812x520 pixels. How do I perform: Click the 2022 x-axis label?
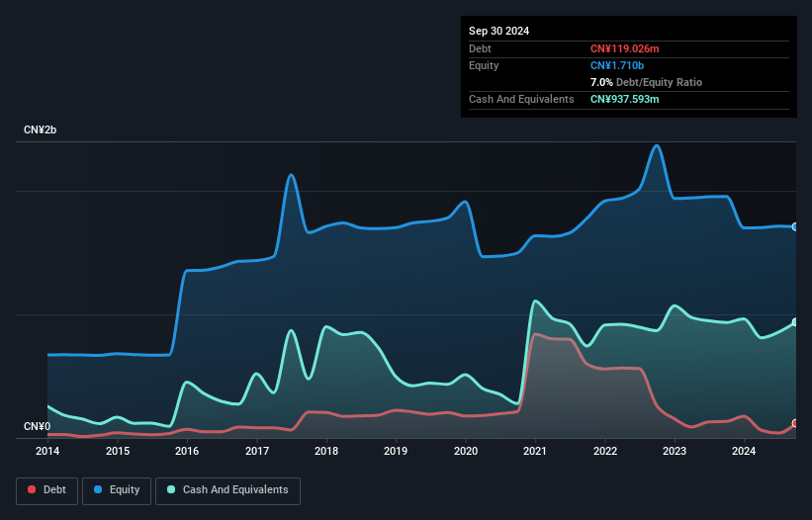pyautogui.click(x=605, y=451)
